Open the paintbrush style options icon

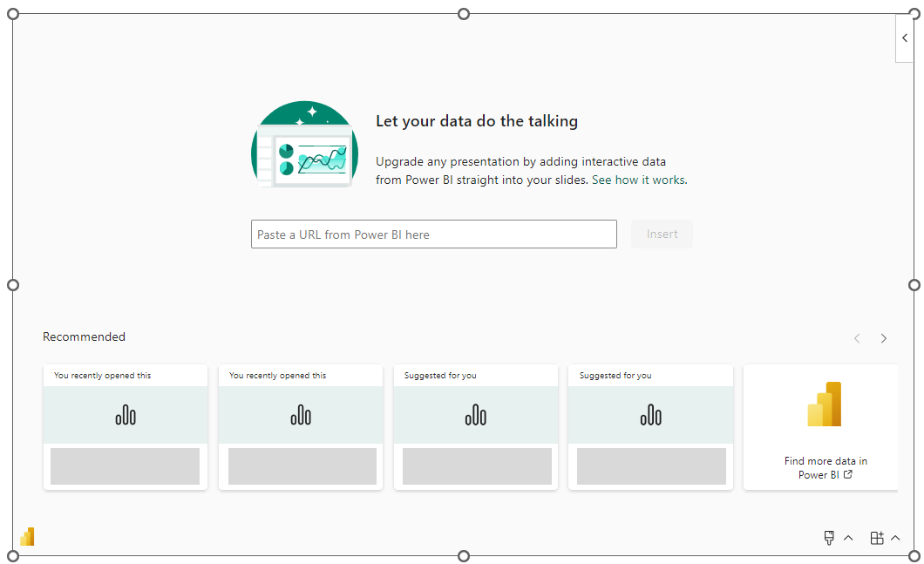click(829, 538)
